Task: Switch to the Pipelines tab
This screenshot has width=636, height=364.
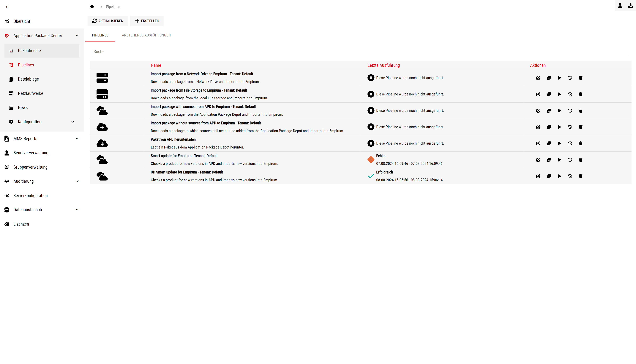Action: (x=100, y=35)
